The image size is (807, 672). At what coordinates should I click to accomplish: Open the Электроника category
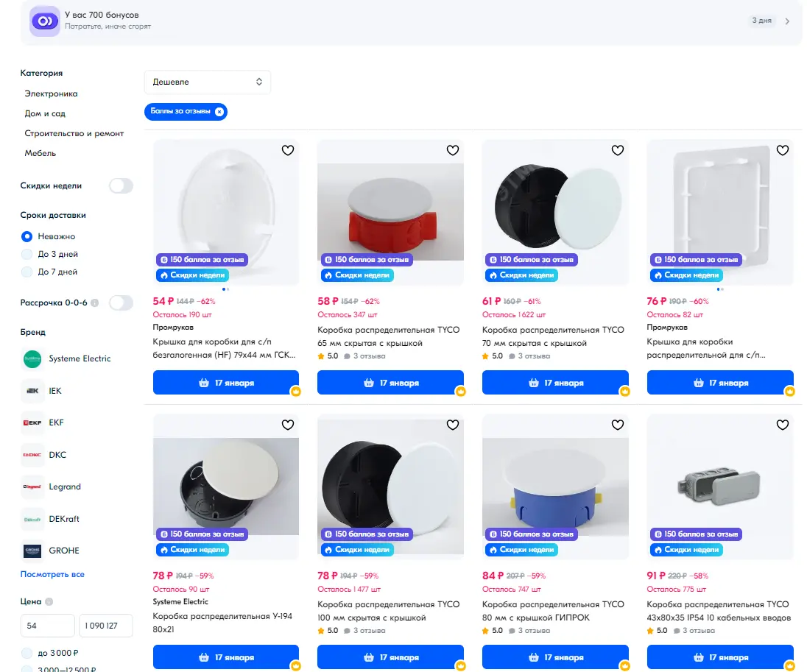pos(51,93)
